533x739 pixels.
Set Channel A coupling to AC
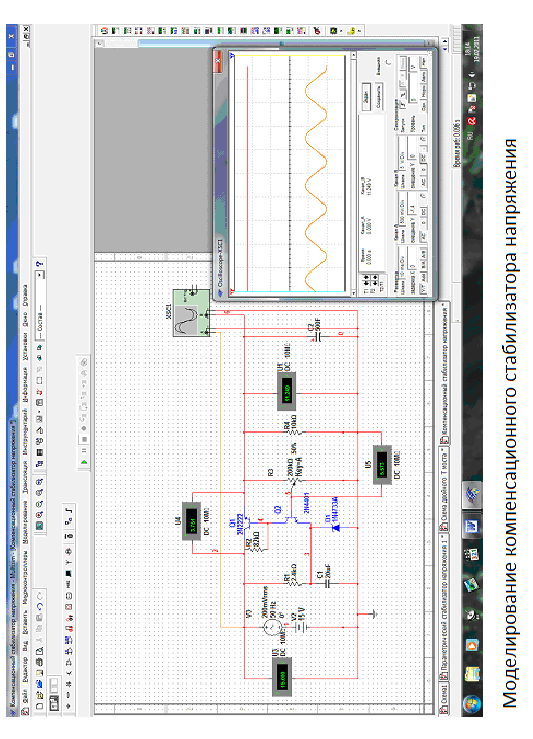(x=423, y=235)
